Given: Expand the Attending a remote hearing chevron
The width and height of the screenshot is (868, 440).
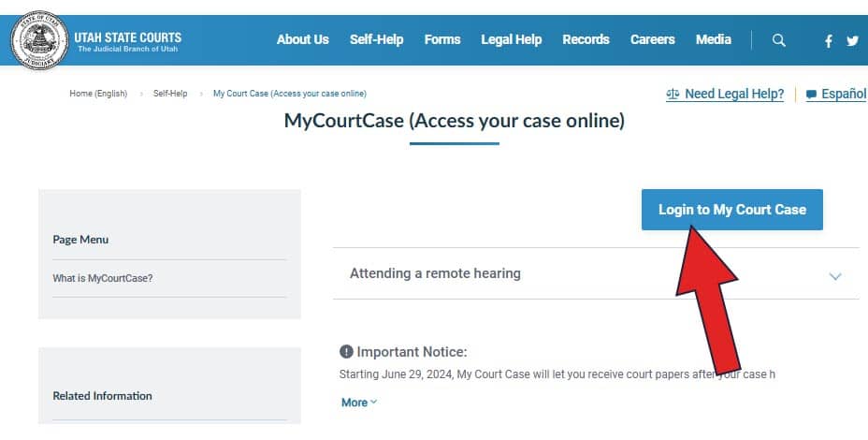Looking at the screenshot, I should click(x=834, y=276).
